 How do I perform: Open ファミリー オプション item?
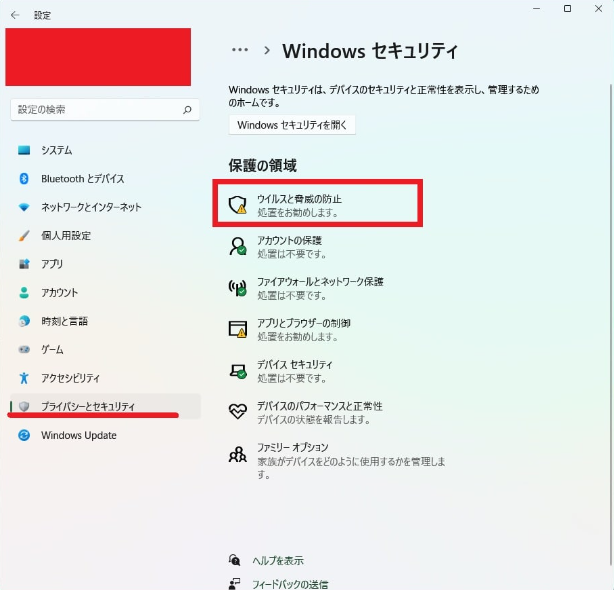(x=338, y=460)
